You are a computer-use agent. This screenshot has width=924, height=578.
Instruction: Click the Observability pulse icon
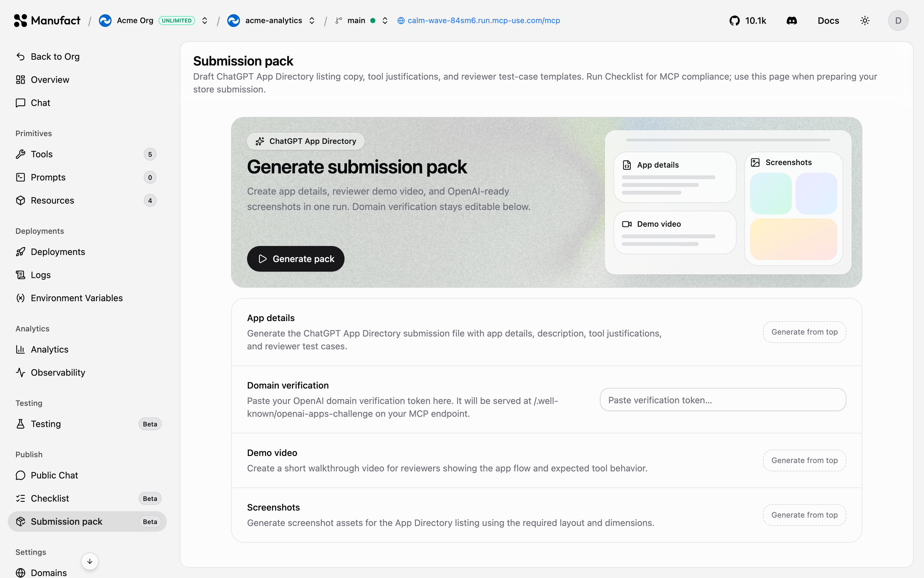[21, 373]
